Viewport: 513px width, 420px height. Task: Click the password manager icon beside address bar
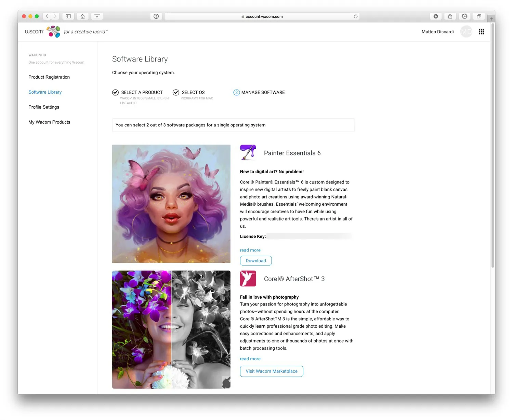(156, 16)
